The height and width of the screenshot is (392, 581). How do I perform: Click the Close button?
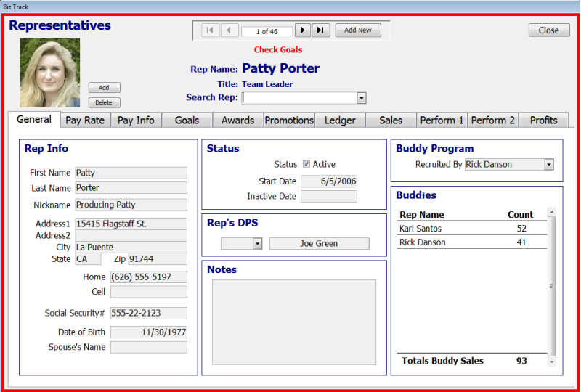tap(548, 30)
